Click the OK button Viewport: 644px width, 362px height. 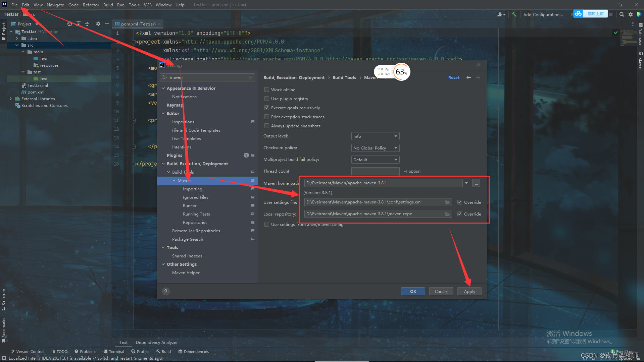coord(413,291)
